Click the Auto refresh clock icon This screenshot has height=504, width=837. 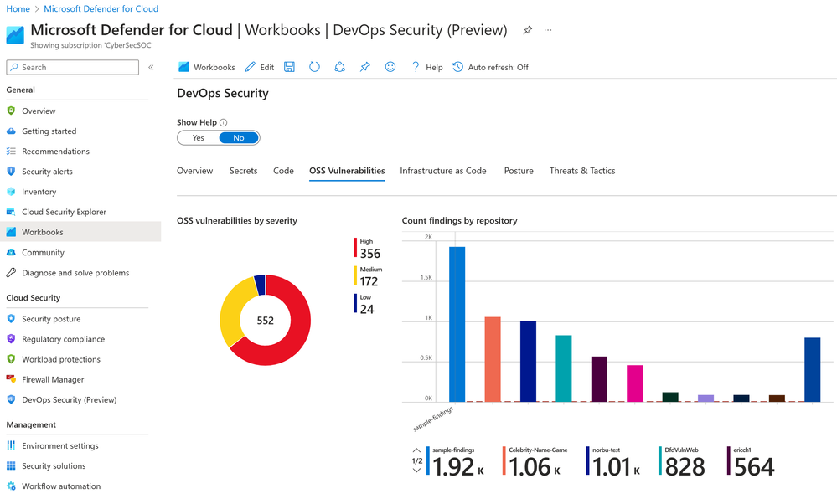tap(458, 67)
